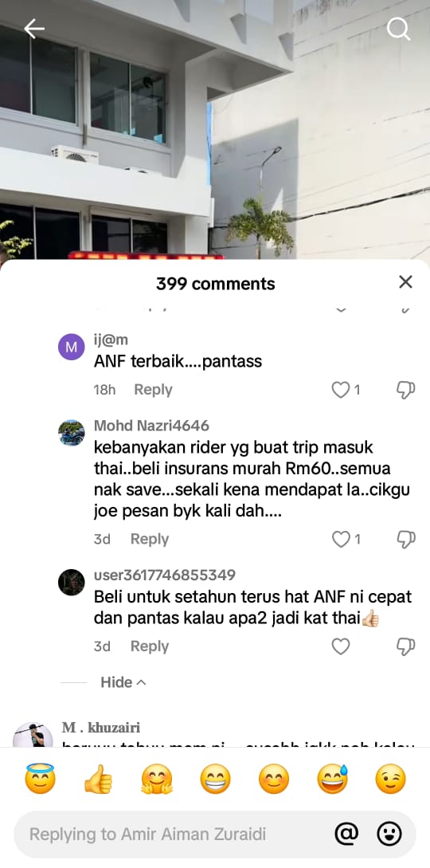
Task: Insert the hugging face emoji
Action: tap(156, 779)
